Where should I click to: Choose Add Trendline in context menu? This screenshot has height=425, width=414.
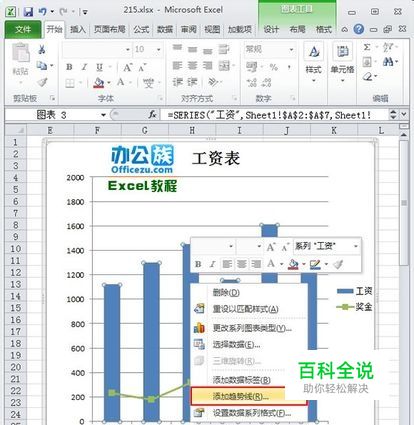click(249, 396)
